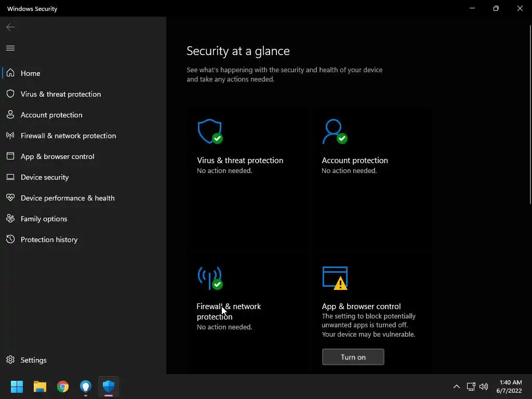View Protection history in sidebar
The image size is (532, 399).
pyautogui.click(x=83, y=240)
